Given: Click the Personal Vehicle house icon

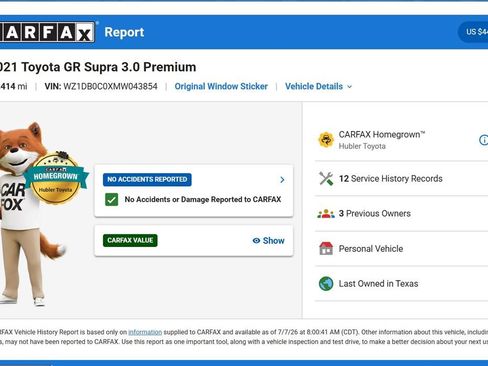Looking at the screenshot, I should coord(326,249).
